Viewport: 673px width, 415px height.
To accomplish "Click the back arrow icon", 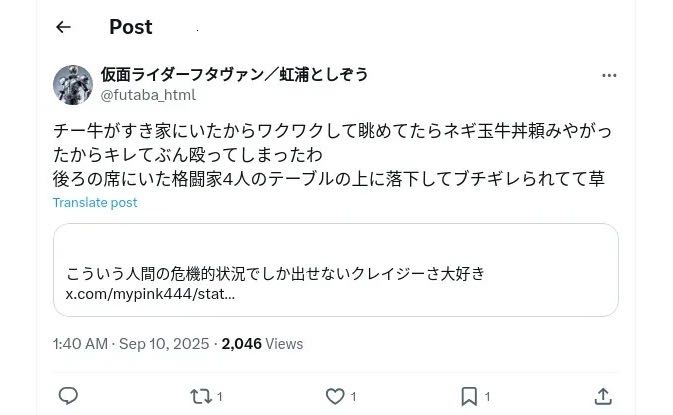I will (64, 27).
